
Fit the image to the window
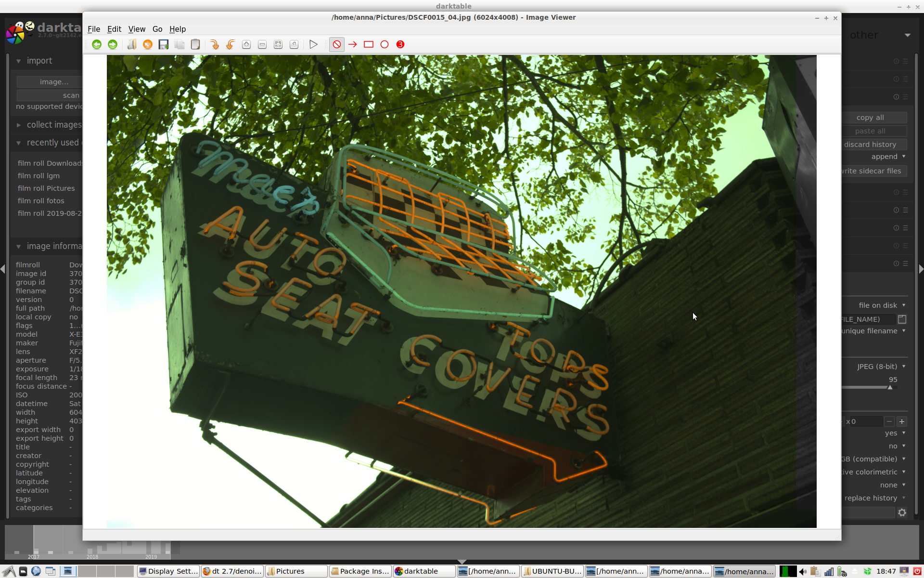coord(278,44)
